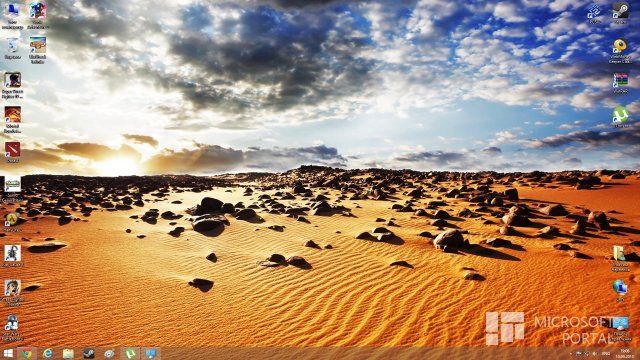Open the taskbar clock and date

click(624, 354)
